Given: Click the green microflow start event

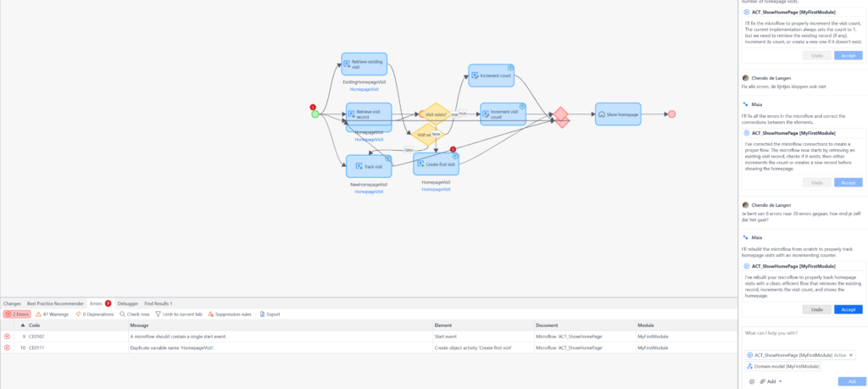Looking at the screenshot, I should (x=315, y=114).
